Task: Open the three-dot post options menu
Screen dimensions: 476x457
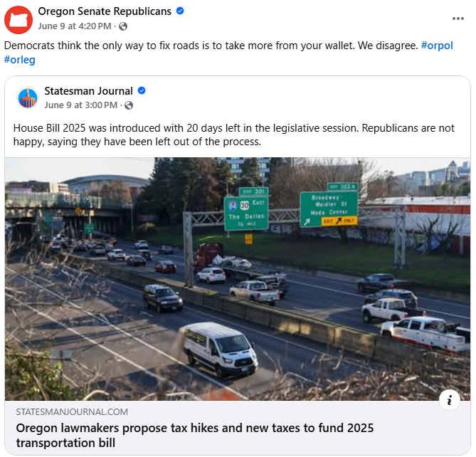Action: click(x=458, y=19)
